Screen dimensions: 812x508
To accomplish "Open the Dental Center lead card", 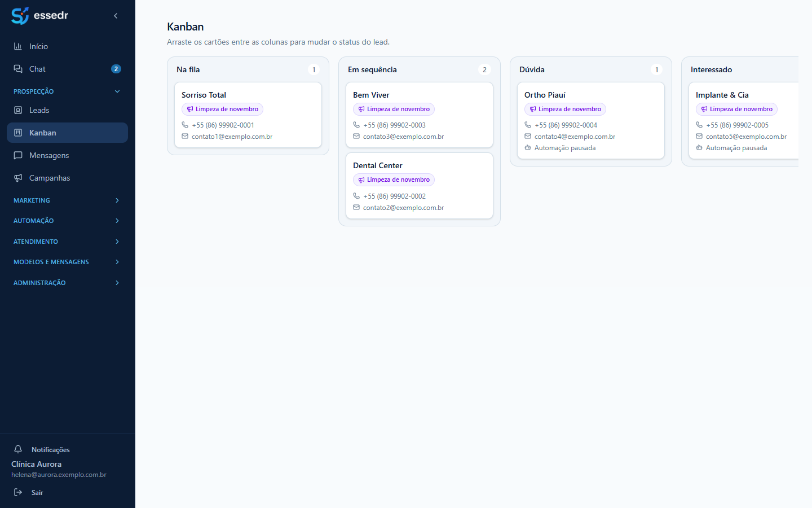I will (420, 186).
